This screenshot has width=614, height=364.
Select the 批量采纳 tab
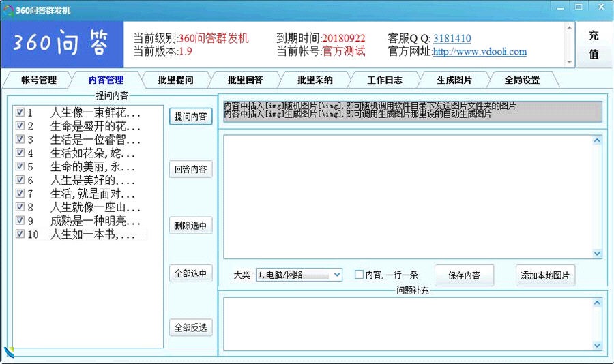point(315,80)
